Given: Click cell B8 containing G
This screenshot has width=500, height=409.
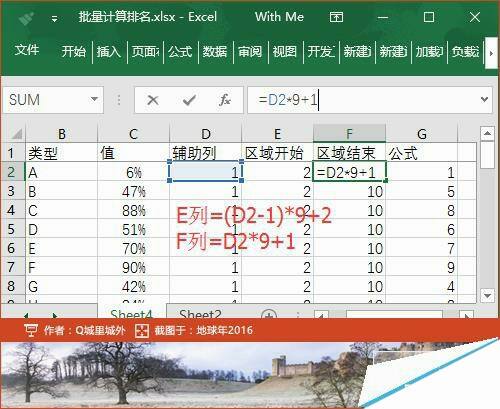Looking at the screenshot, I should (x=62, y=286).
